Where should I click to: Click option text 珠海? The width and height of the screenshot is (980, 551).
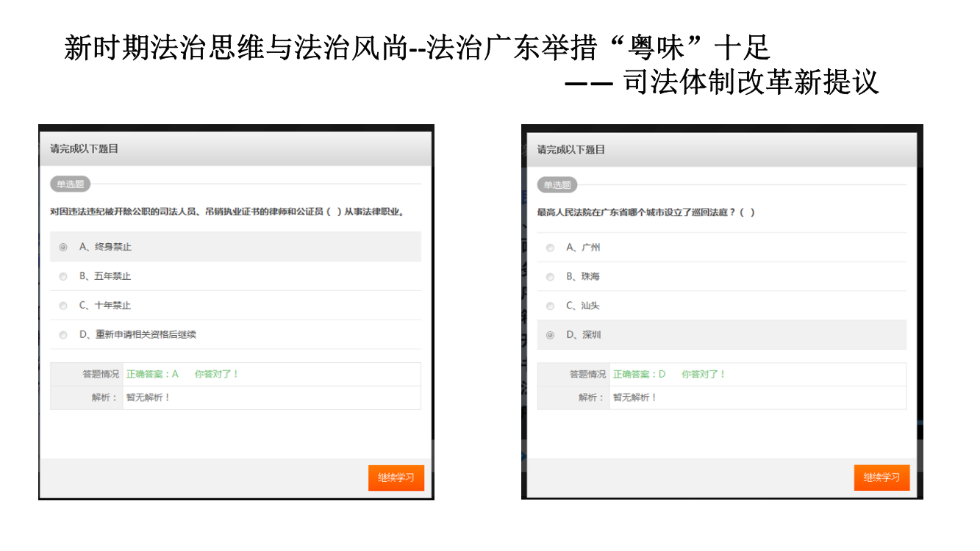tap(590, 277)
